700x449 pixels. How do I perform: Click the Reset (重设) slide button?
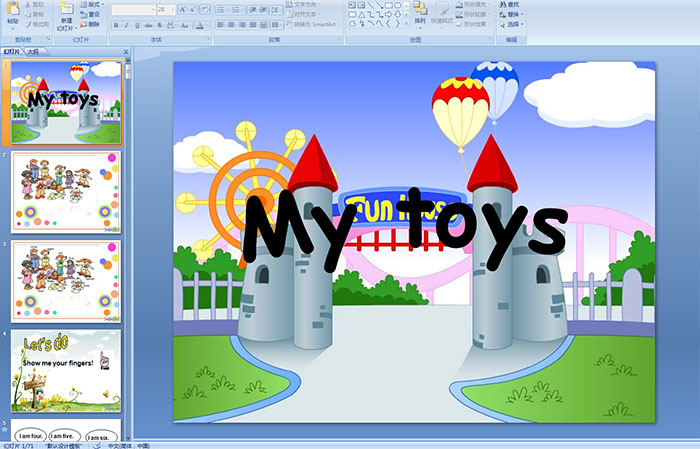point(90,14)
